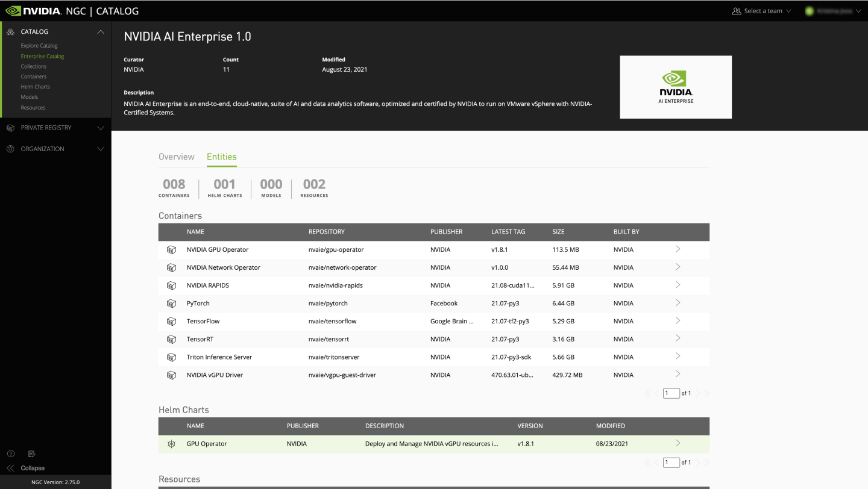The width and height of the screenshot is (868, 489).
Task: Expand the Organization section chevron
Action: tap(100, 149)
